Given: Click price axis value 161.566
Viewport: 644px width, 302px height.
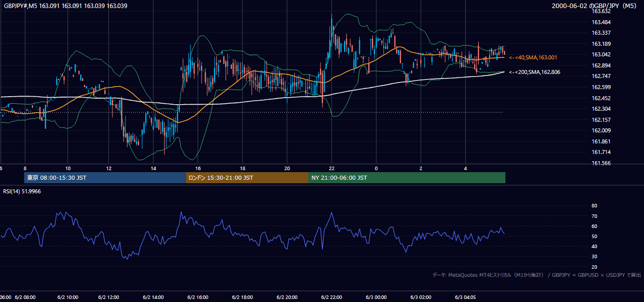Looking at the screenshot, I should point(601,163).
